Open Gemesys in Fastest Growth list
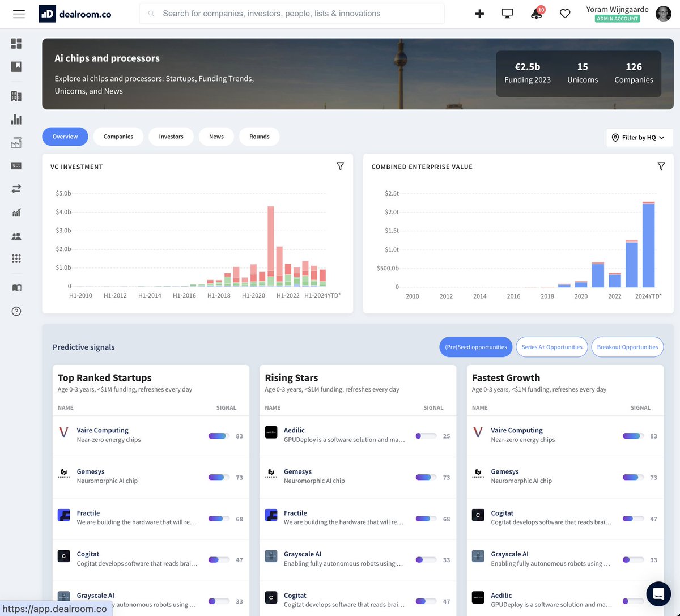This screenshot has height=616, width=680. 505,471
